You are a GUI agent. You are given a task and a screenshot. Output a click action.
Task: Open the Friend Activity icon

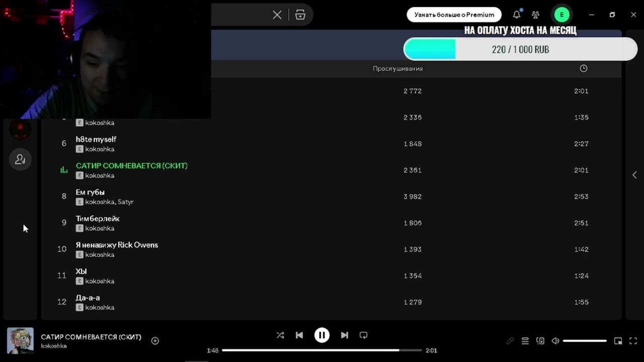(x=536, y=15)
